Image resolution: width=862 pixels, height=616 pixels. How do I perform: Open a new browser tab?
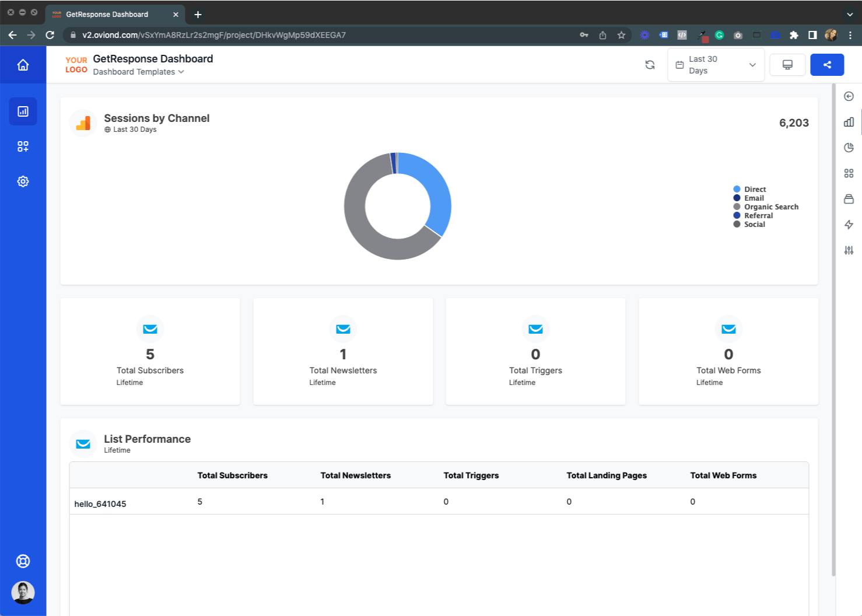[x=197, y=14]
